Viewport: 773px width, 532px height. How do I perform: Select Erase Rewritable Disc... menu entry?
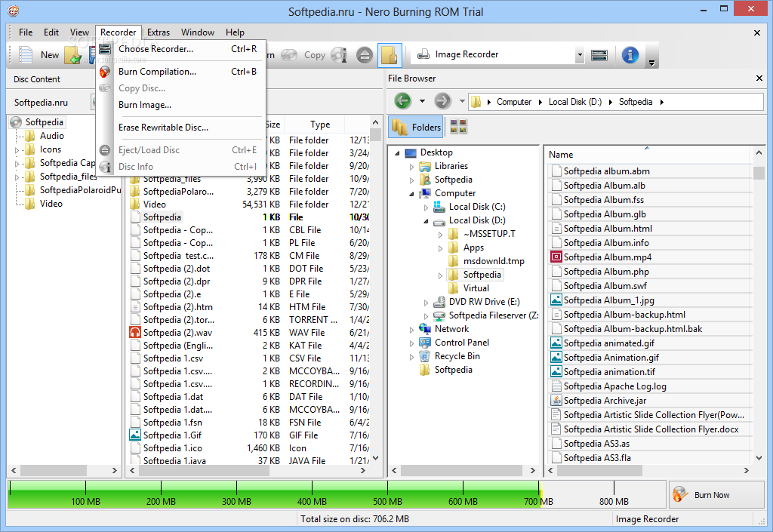[x=181, y=127]
